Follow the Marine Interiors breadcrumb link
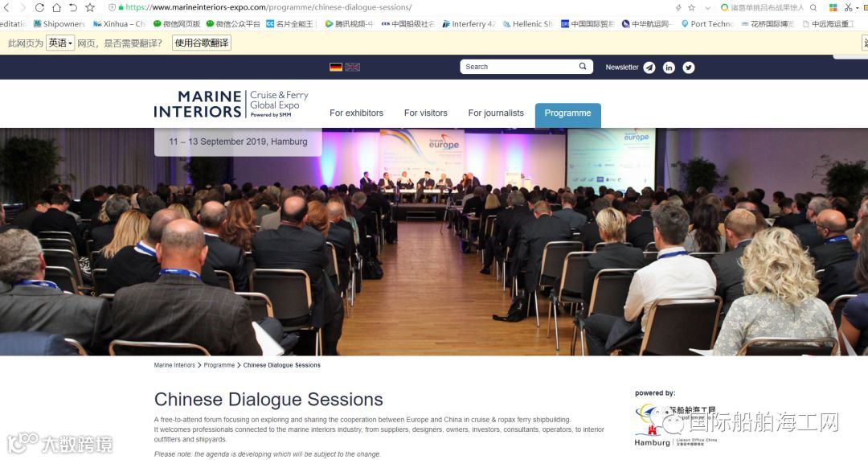868x460 pixels. (174, 365)
